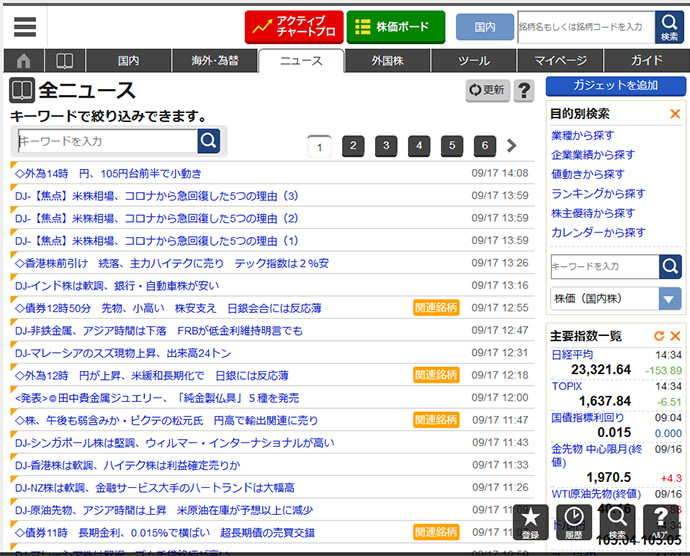This screenshot has height=556, width=690.
Task: Open DJ-シンガポール株は堅調 article
Action: (174, 443)
